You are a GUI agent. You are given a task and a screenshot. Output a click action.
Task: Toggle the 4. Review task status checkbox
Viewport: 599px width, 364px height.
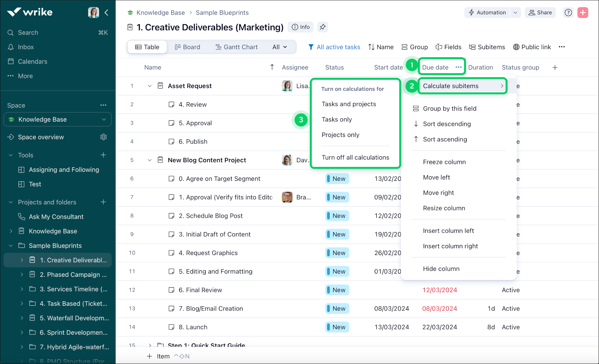click(x=172, y=104)
